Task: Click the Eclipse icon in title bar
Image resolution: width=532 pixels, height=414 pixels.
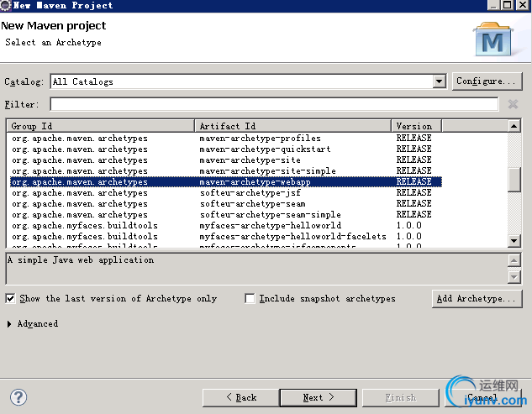Action: (6, 5)
